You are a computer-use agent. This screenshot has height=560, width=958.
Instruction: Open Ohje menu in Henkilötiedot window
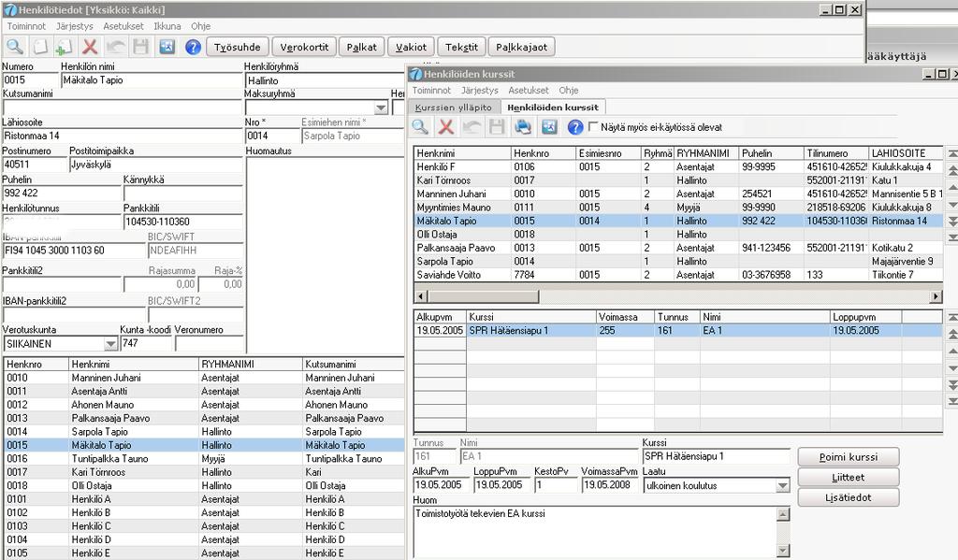tap(200, 26)
